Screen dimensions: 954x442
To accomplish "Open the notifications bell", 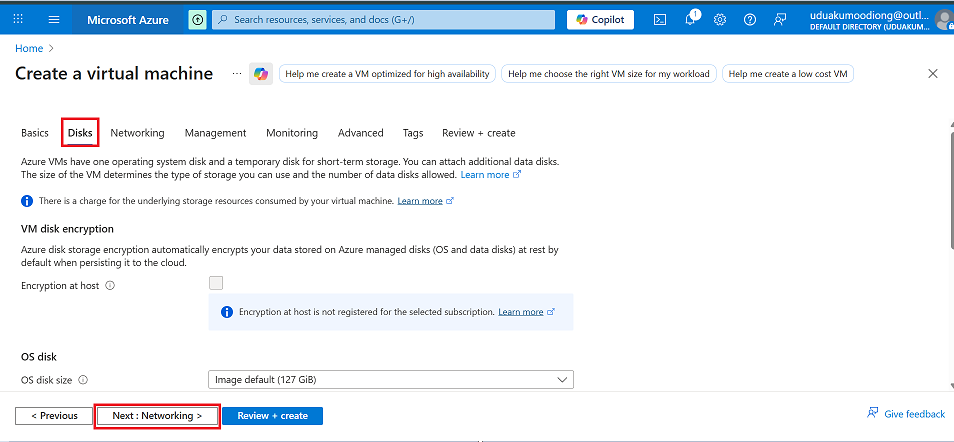I will pos(690,19).
